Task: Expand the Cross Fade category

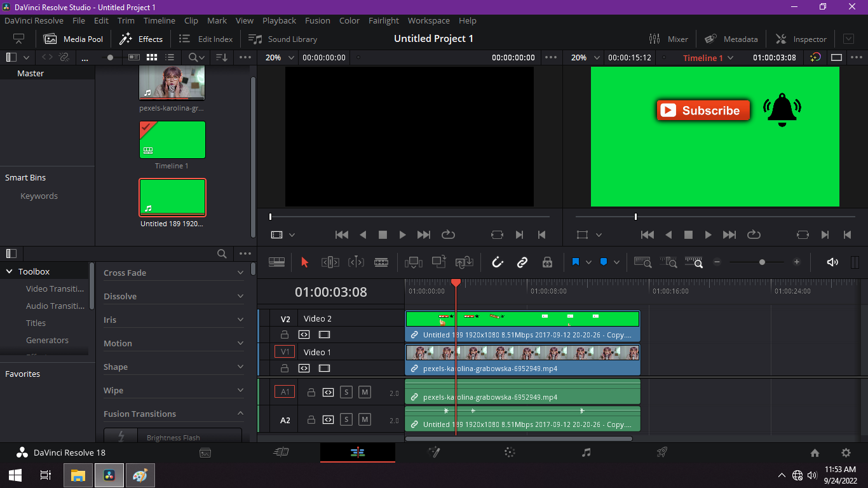Action: [x=240, y=273]
